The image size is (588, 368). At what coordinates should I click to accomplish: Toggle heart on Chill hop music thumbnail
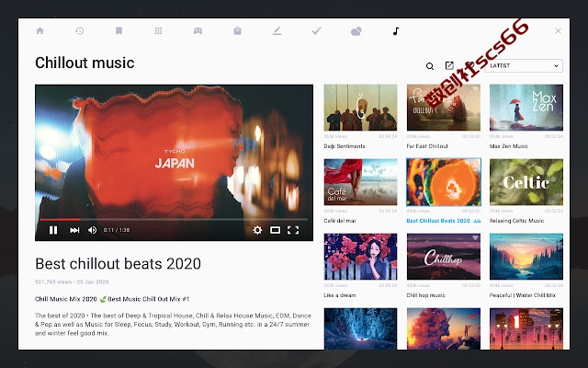(x=475, y=237)
